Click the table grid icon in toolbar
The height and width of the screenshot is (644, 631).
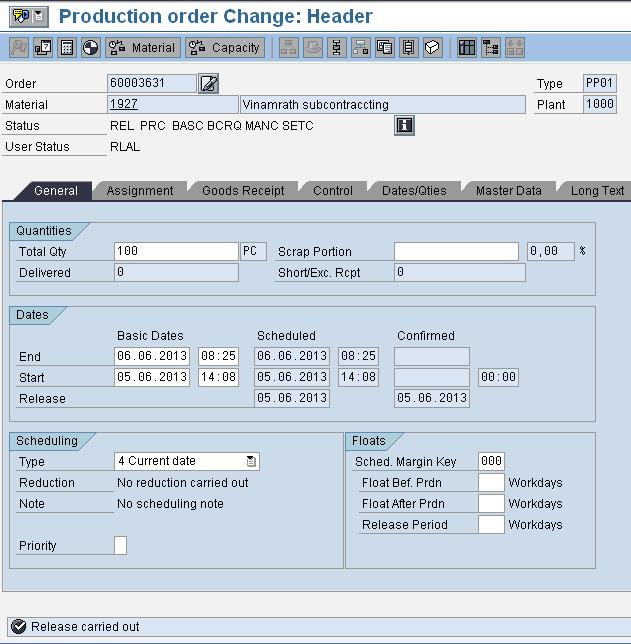[x=466, y=47]
